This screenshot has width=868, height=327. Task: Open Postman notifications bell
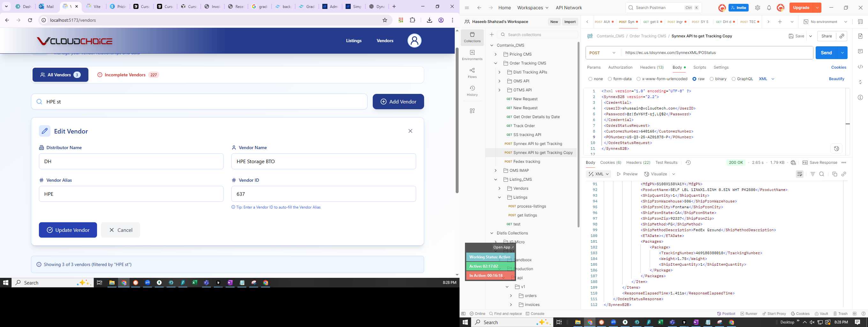769,8
